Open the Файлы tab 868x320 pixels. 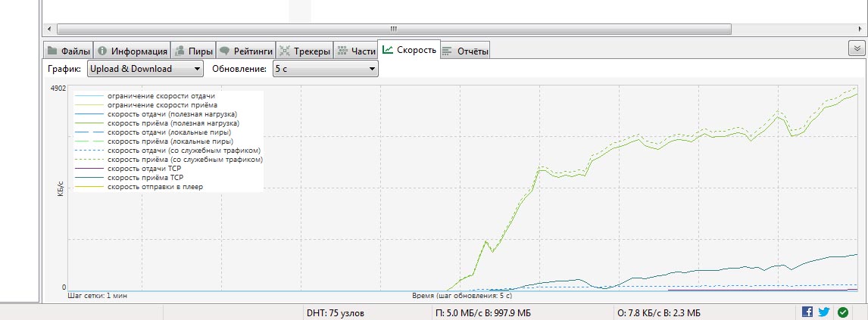point(68,51)
